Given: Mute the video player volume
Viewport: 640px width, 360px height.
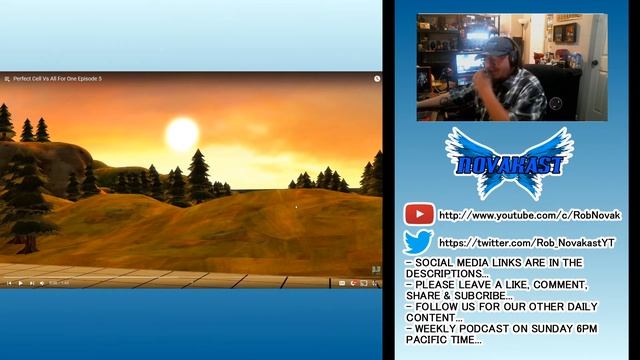Looking at the screenshot, I should click(42, 283).
